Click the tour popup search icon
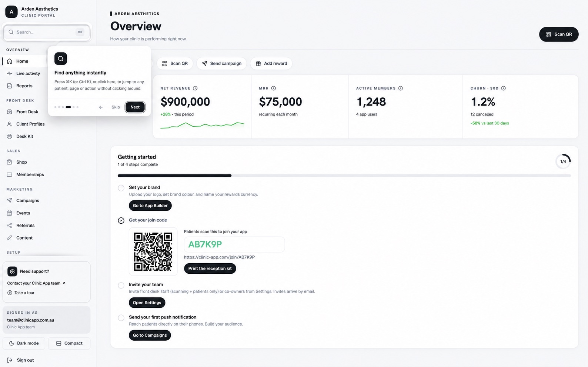 coord(61,59)
